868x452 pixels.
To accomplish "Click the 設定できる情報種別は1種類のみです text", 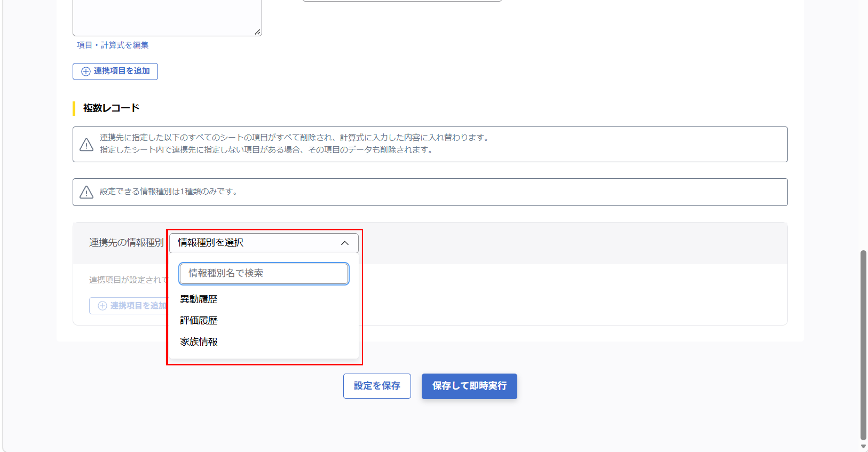I will point(169,192).
